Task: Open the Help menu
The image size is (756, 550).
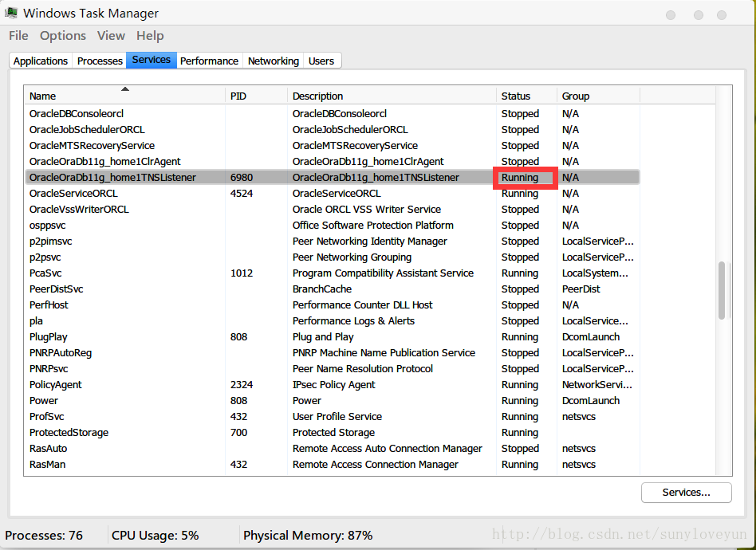Action: [150, 36]
